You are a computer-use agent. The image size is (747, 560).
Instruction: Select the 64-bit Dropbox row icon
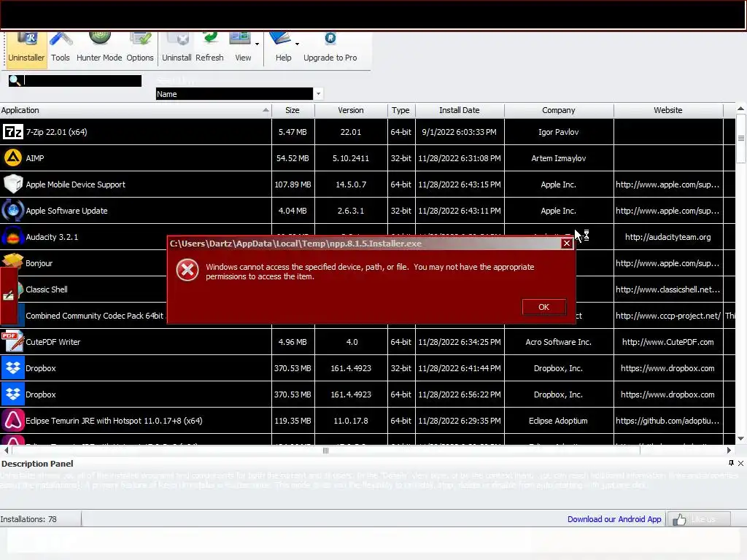(x=13, y=394)
